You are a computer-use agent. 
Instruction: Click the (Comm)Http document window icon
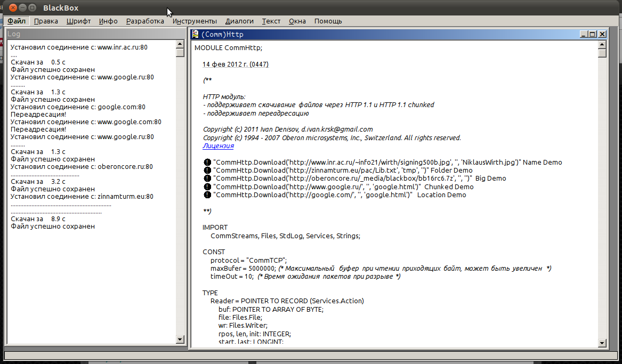pos(196,34)
